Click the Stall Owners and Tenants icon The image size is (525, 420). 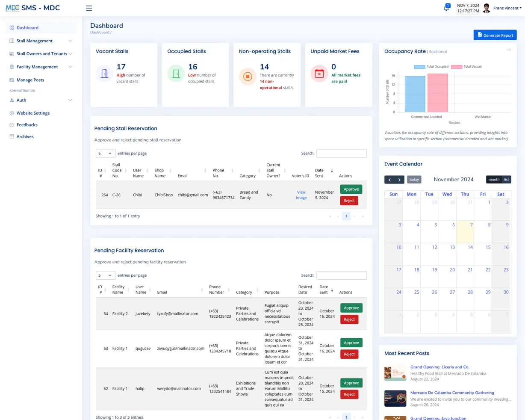click(12, 54)
